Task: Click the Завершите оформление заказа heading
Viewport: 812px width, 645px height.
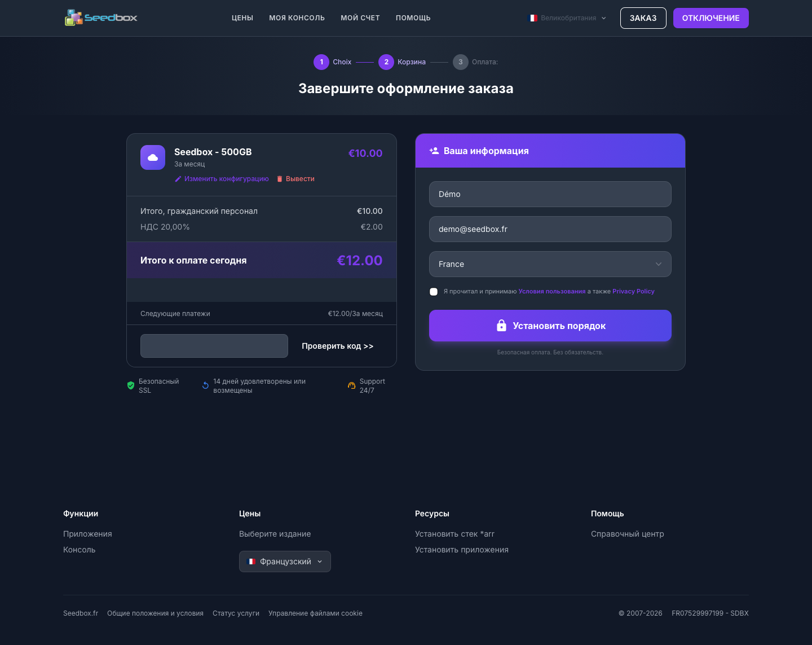Action: coord(406,89)
